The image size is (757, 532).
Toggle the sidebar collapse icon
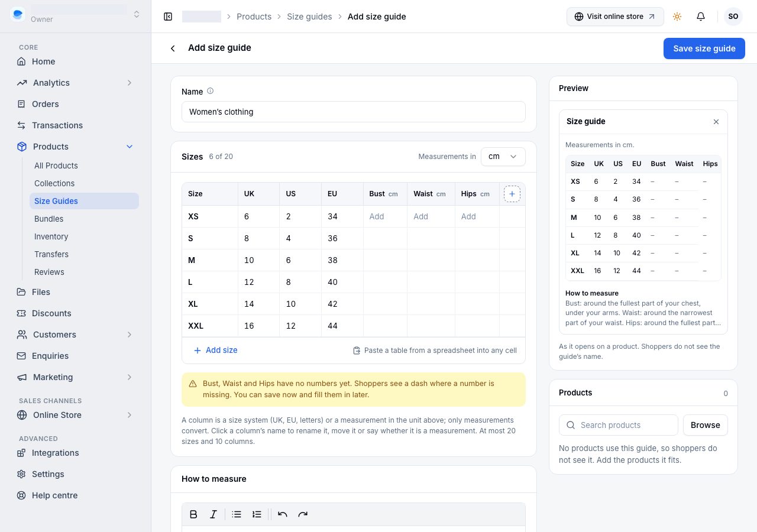click(168, 17)
